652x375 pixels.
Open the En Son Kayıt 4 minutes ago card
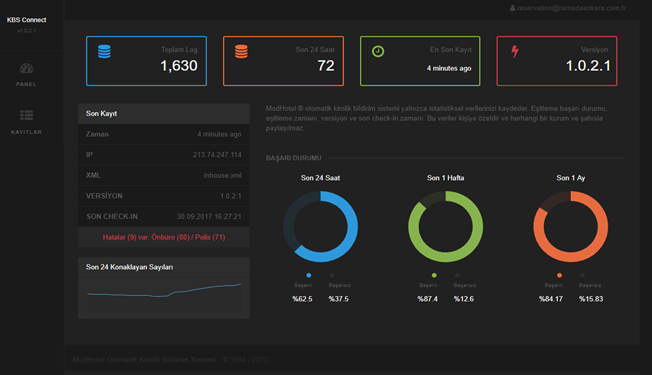420,61
